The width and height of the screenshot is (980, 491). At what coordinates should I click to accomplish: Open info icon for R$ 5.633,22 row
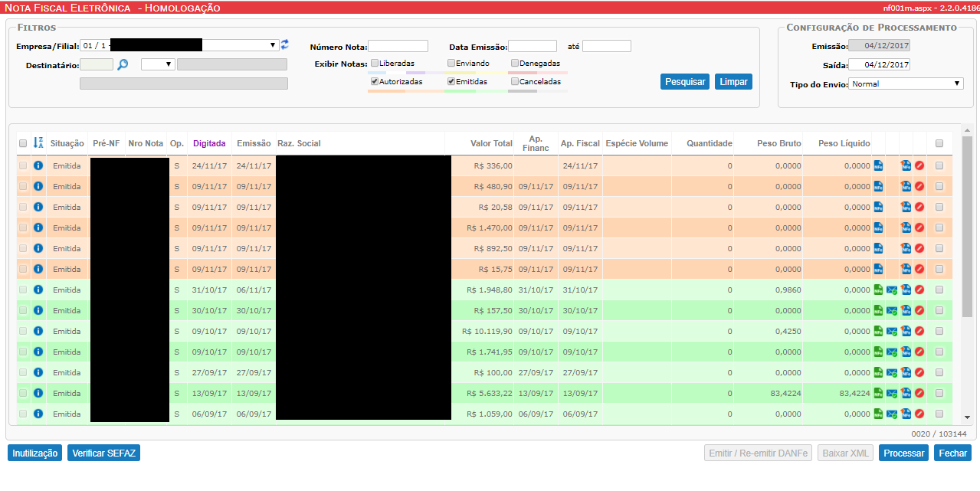[x=38, y=393]
